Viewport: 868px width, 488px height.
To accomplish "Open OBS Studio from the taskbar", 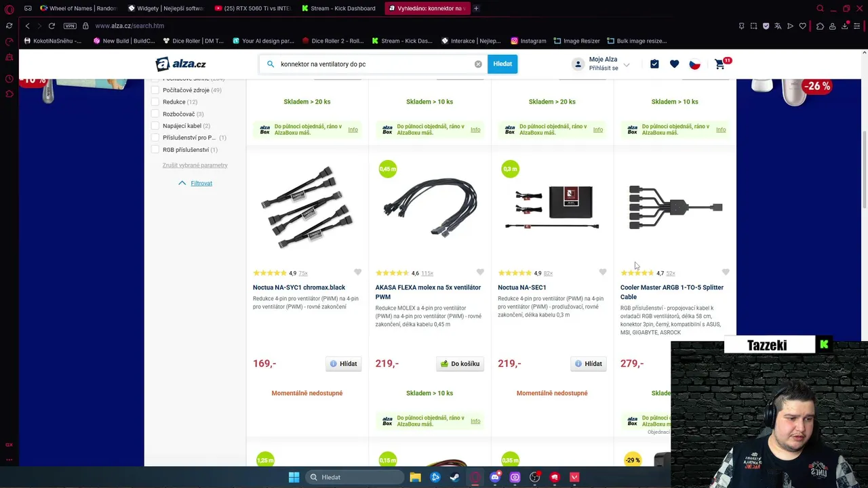I will pyautogui.click(x=534, y=477).
